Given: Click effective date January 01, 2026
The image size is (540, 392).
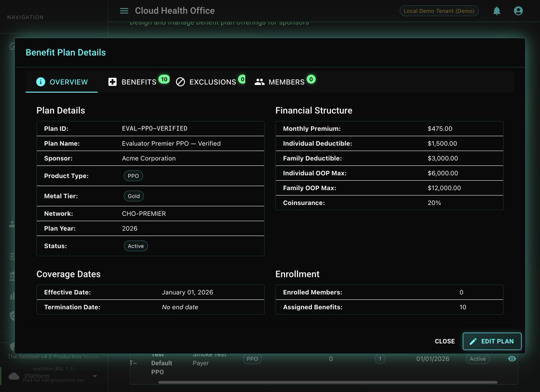Looking at the screenshot, I should tap(188, 292).
